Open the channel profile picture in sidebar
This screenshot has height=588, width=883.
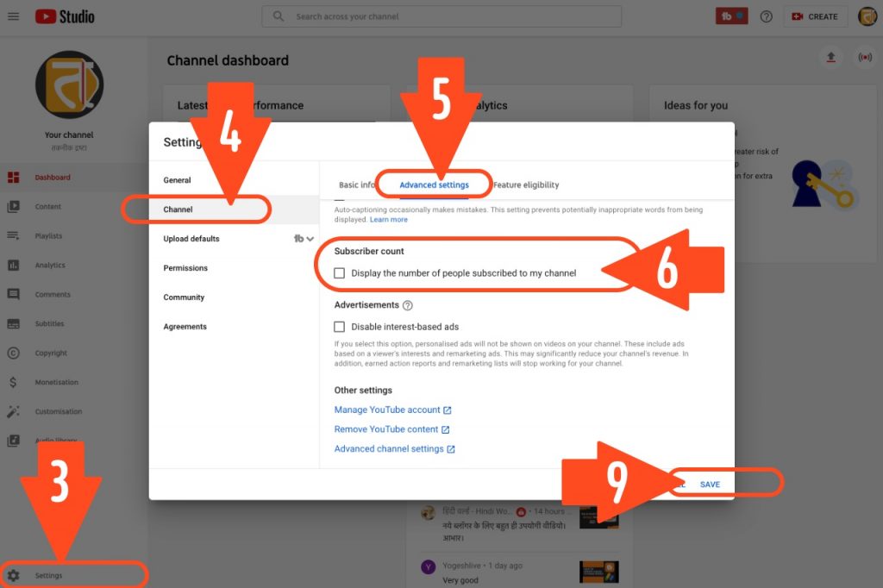pos(69,85)
